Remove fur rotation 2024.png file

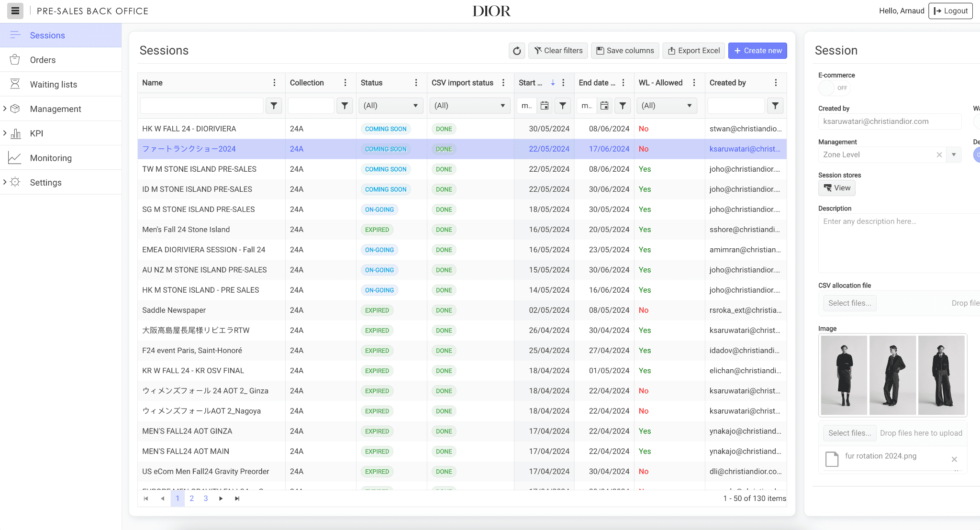[954, 459]
